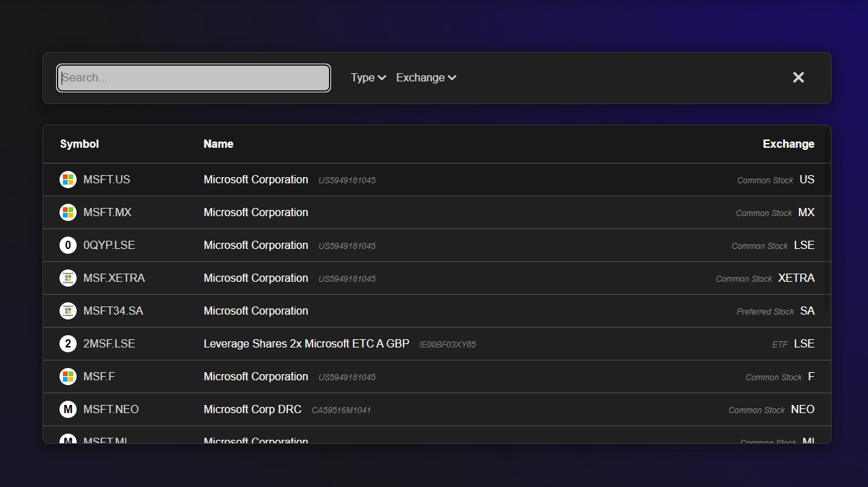Image resolution: width=868 pixels, height=487 pixels.
Task: Click the Preferred Stock type label
Action: 765,312
